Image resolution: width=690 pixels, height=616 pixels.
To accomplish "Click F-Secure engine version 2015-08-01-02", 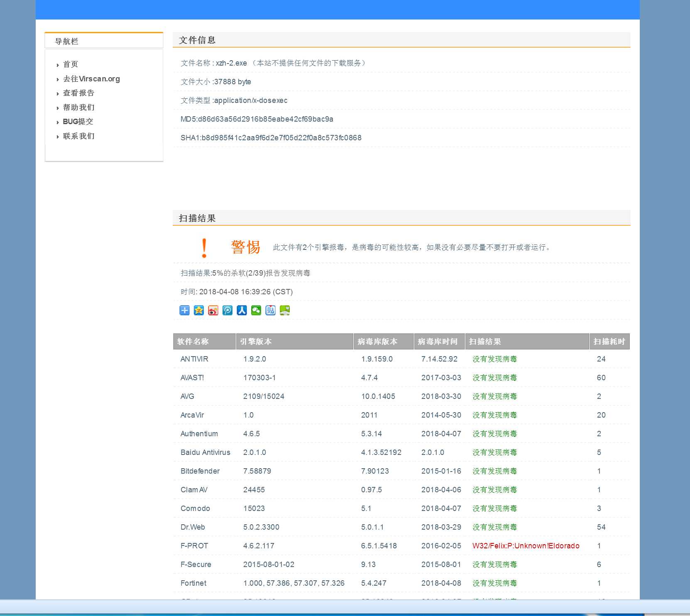I will pyautogui.click(x=269, y=565).
